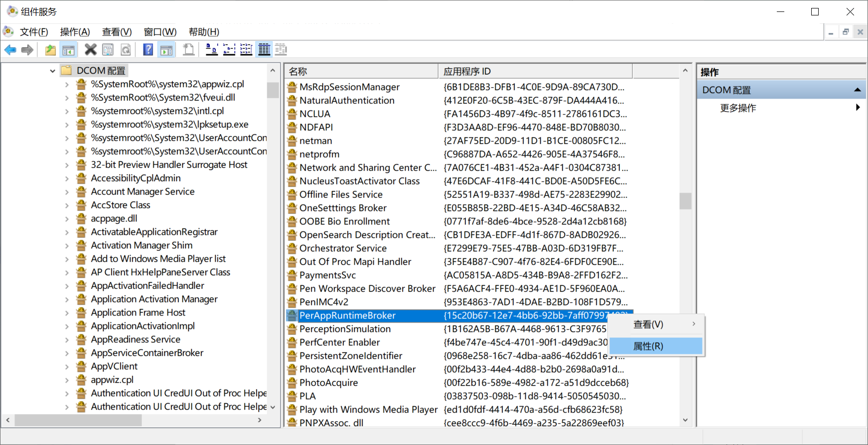The image size is (868, 445).
Task: Click the AppVClient icon in the tree
Action: tap(81, 366)
